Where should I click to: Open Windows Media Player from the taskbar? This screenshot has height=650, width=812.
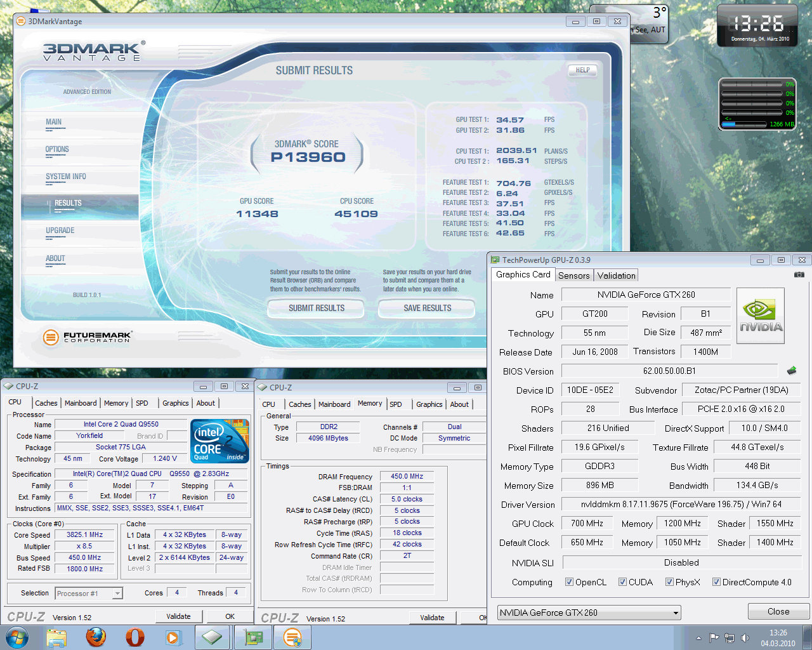tap(173, 637)
